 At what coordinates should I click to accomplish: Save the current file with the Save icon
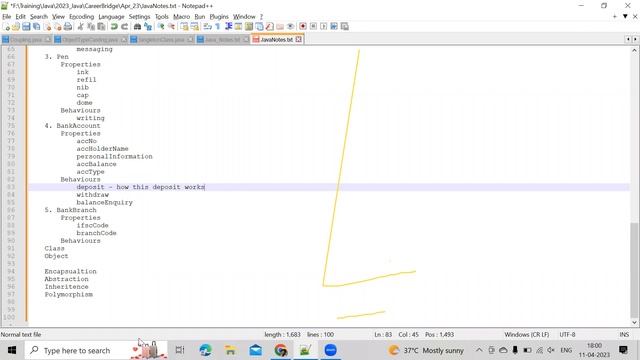[26, 27]
